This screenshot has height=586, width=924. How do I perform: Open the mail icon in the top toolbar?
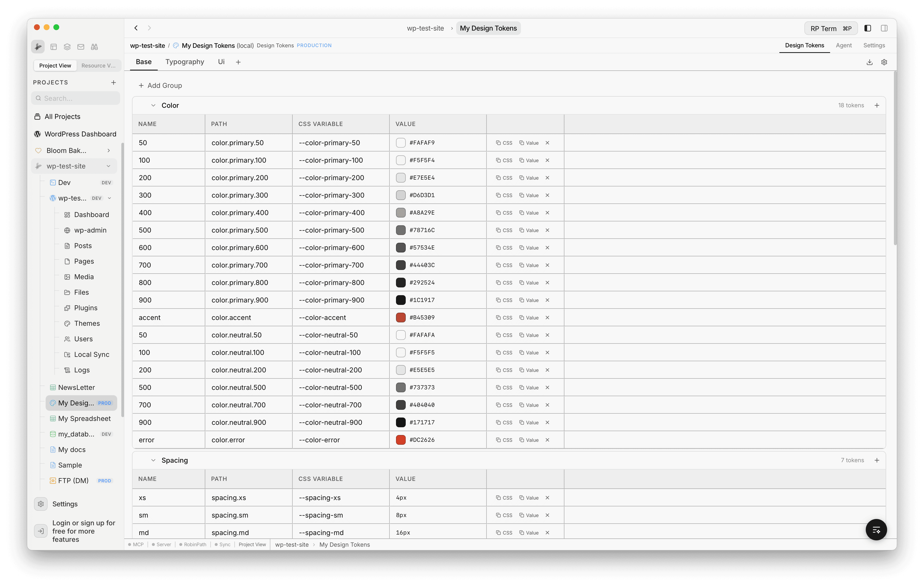click(81, 46)
